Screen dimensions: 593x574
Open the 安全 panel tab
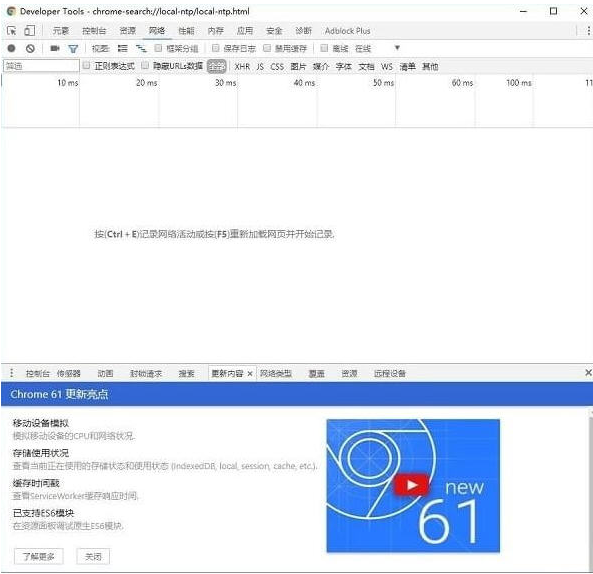click(274, 31)
